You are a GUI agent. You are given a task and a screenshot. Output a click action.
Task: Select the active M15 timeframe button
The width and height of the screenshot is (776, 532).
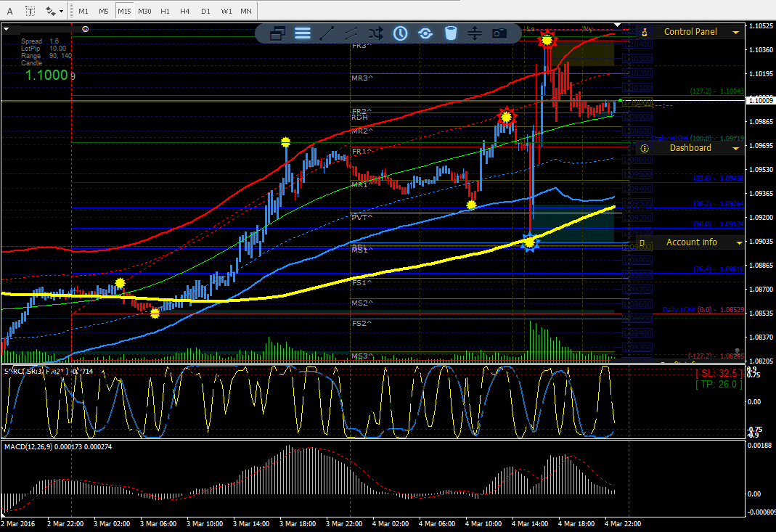pyautogui.click(x=124, y=11)
